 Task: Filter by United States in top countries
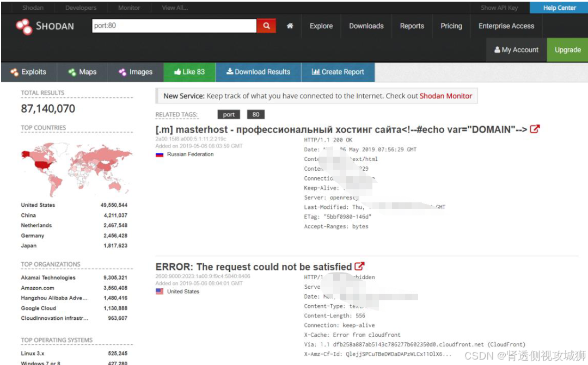(x=38, y=205)
